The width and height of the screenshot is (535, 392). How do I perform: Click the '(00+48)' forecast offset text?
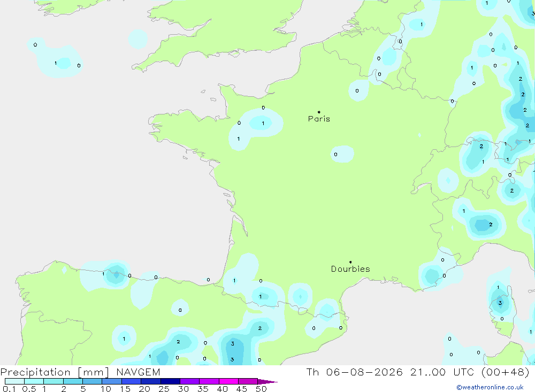(506, 372)
